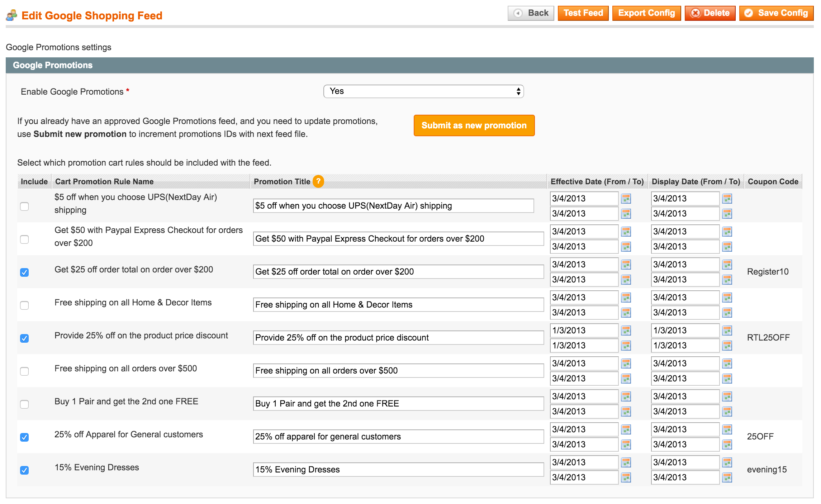Include Buy 1 Pair get 2nd FREE rule
This screenshot has height=504, width=821.
click(24, 404)
